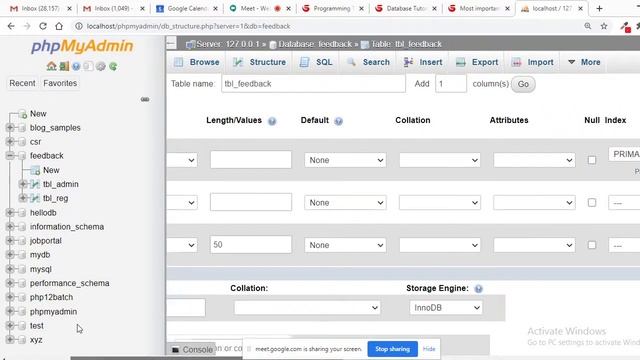The width and height of the screenshot is (640, 360).
Task: Click Length/Values field containing 50
Action: (x=251, y=244)
